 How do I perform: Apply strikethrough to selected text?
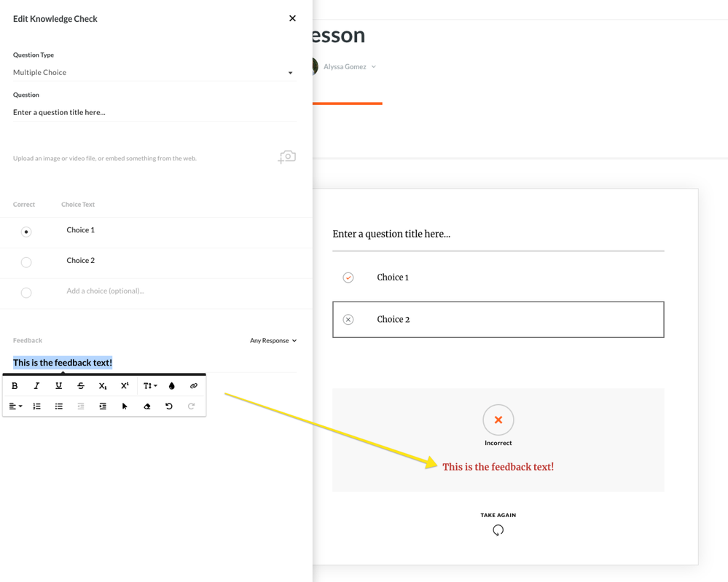click(81, 386)
